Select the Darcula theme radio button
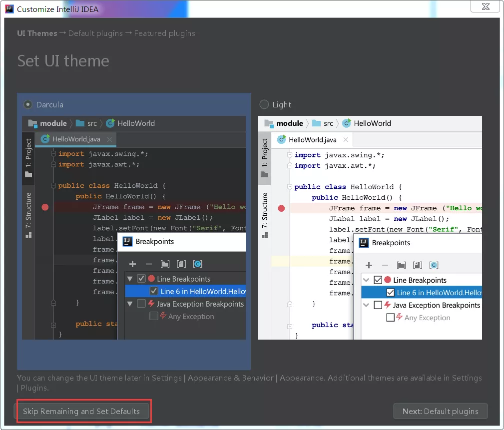 tap(28, 105)
